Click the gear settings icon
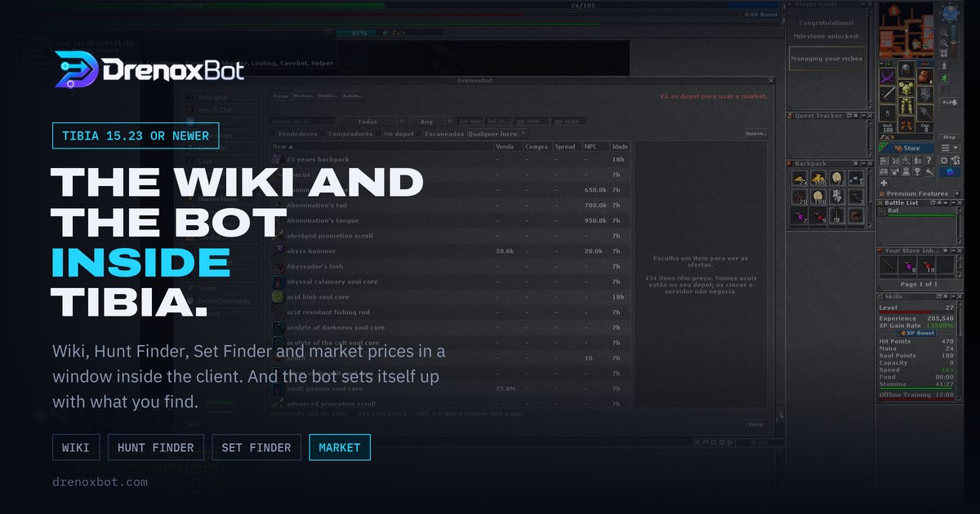 pos(944,161)
